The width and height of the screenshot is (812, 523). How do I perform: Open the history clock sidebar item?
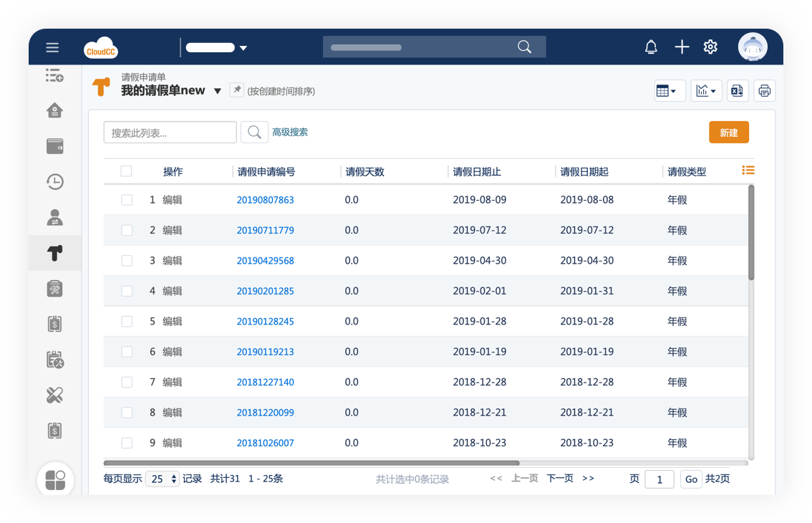coord(55,182)
